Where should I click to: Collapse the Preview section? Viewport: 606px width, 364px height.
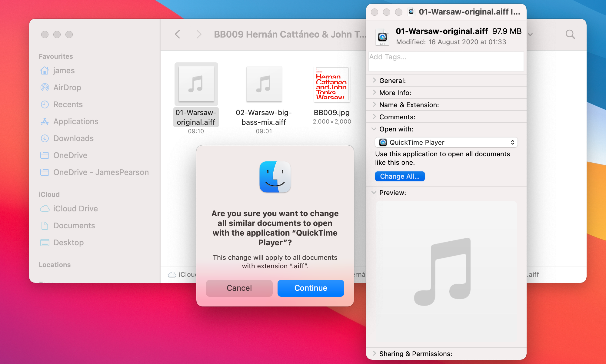point(374,193)
